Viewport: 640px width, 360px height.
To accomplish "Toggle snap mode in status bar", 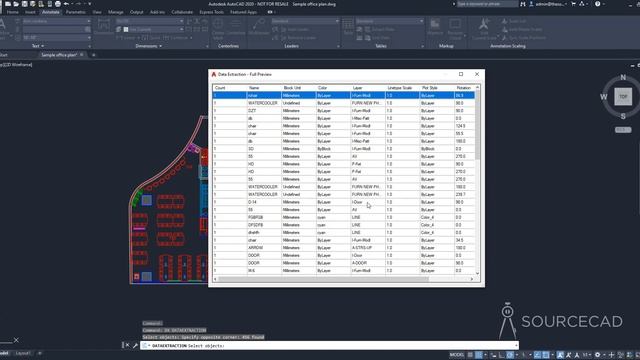I will tap(478, 355).
